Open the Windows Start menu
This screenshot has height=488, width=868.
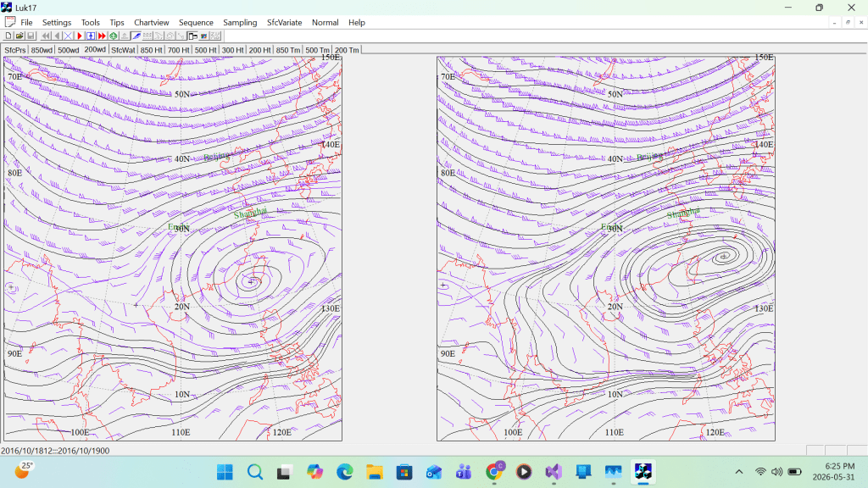pos(225,472)
